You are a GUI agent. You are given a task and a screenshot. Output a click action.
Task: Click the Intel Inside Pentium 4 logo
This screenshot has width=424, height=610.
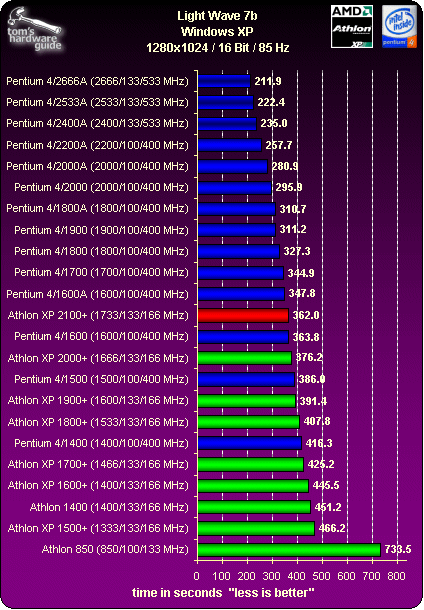tap(399, 26)
